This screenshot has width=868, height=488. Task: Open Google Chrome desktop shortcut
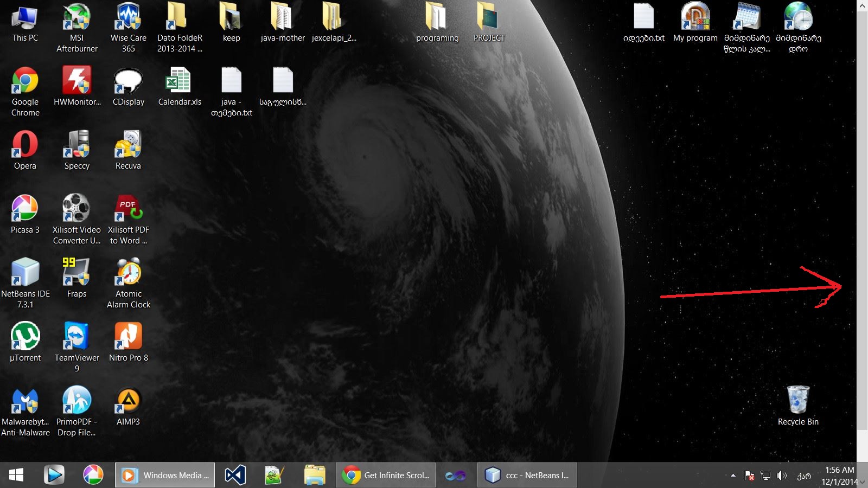pos(25,81)
